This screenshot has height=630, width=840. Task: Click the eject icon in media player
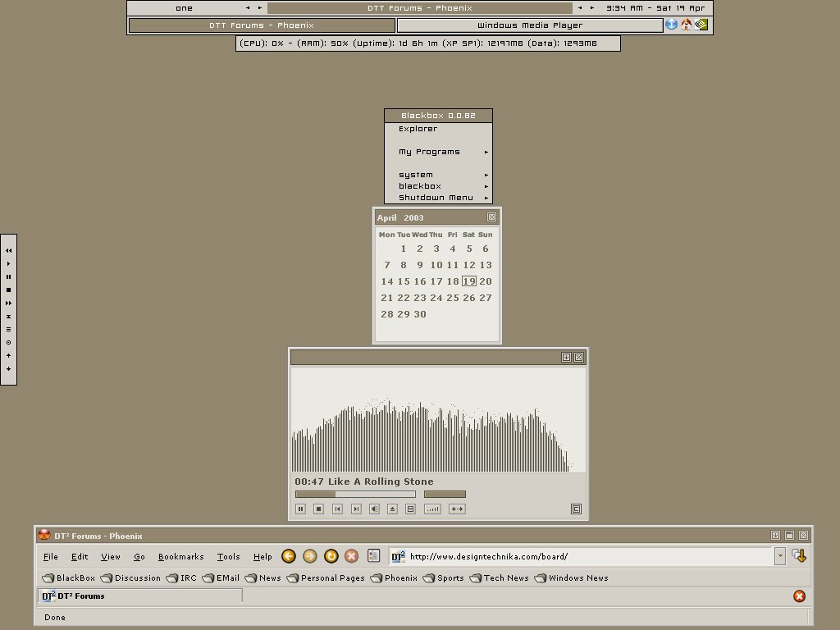(393, 509)
